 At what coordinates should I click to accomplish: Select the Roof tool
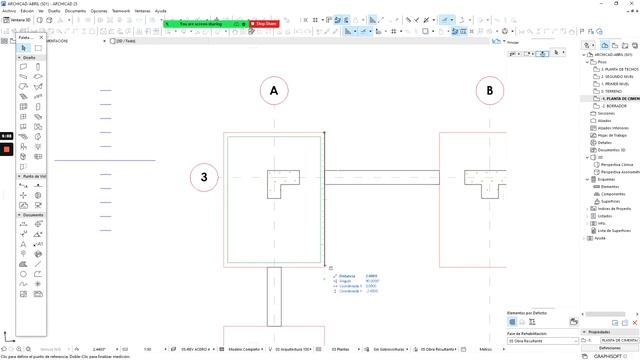(23, 87)
